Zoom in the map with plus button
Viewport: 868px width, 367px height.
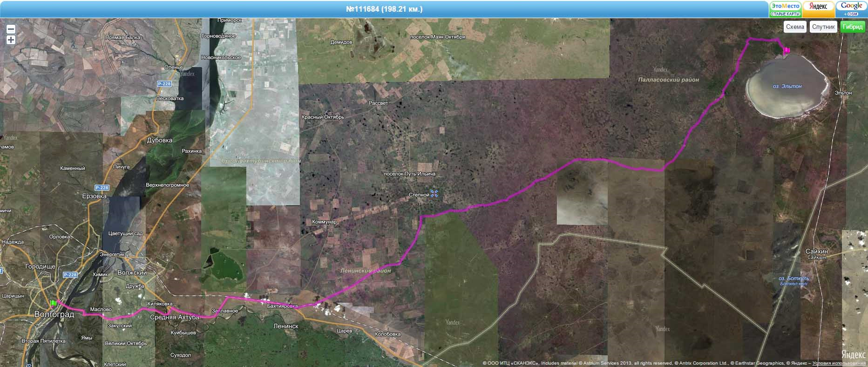[11, 40]
